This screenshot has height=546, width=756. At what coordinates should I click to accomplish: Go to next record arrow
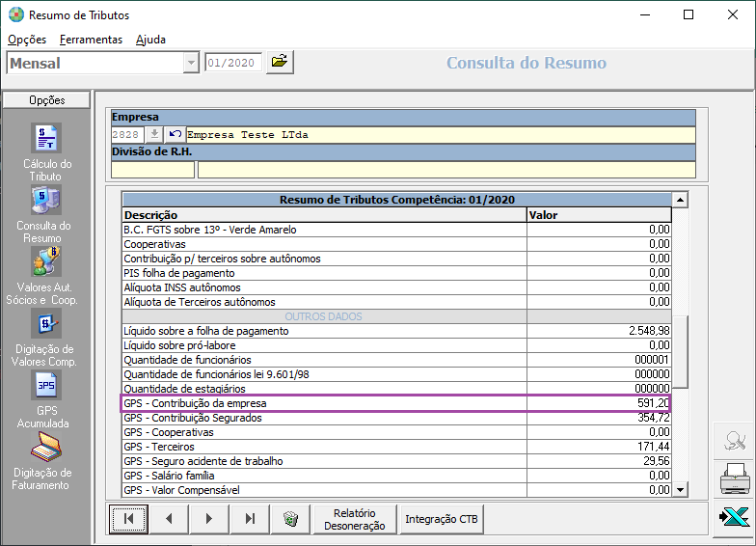pos(210,519)
